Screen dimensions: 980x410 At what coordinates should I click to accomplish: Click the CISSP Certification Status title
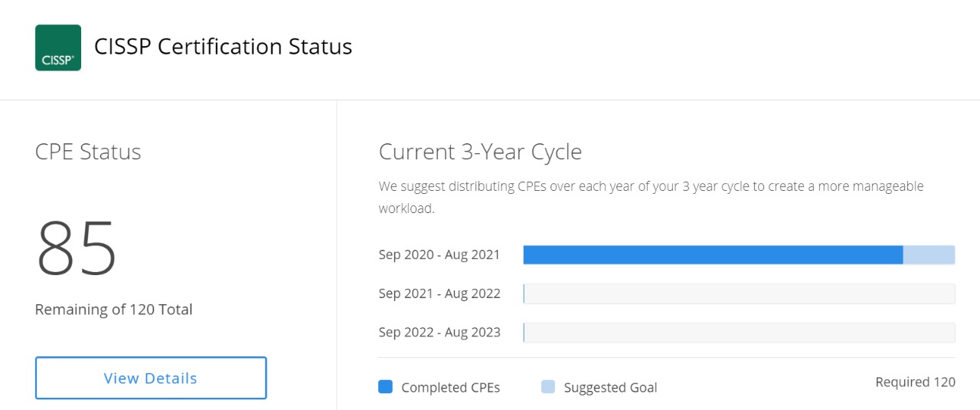click(x=223, y=47)
